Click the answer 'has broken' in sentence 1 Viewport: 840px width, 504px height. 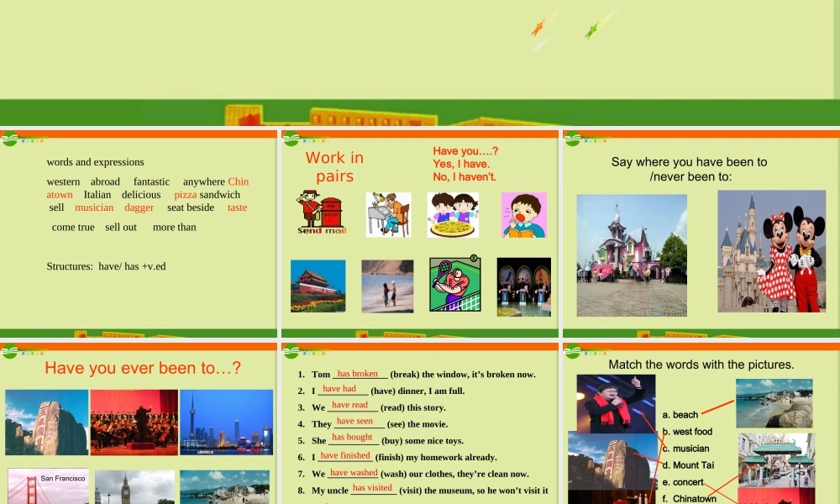(357, 374)
